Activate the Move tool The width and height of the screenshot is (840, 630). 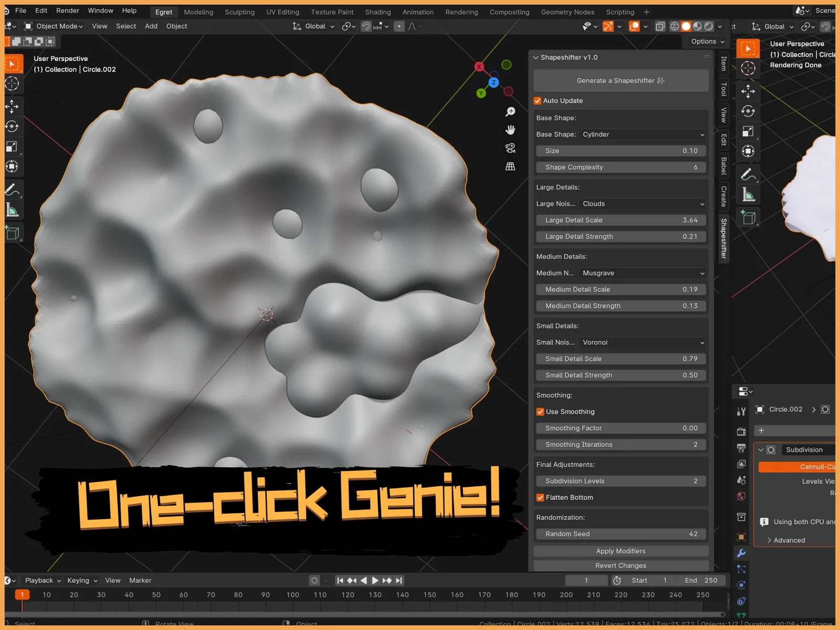[13, 107]
